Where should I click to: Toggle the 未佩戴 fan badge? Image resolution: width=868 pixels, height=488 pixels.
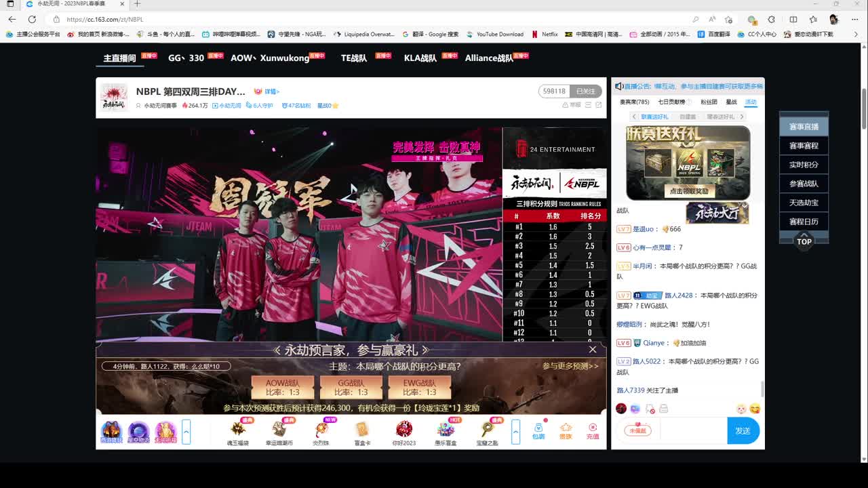(x=636, y=430)
